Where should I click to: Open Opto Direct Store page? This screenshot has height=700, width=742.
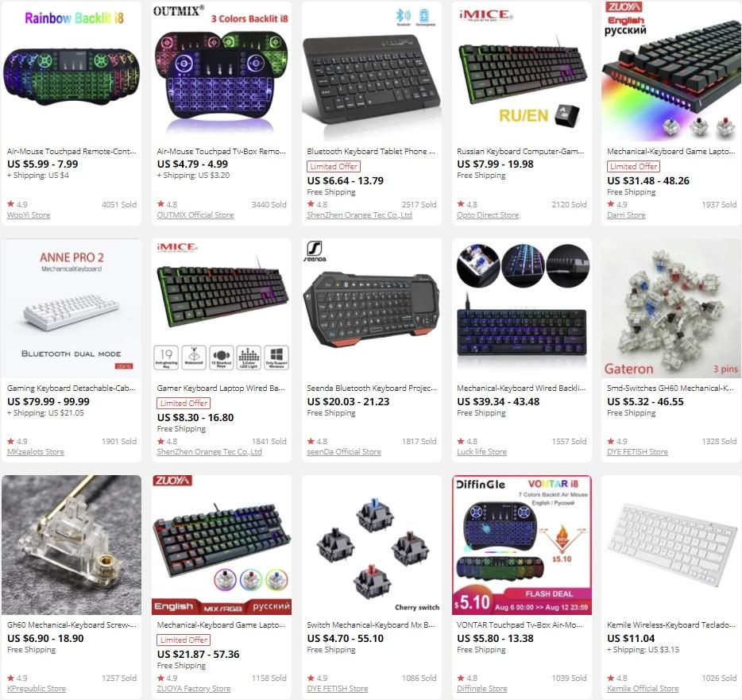point(488,215)
